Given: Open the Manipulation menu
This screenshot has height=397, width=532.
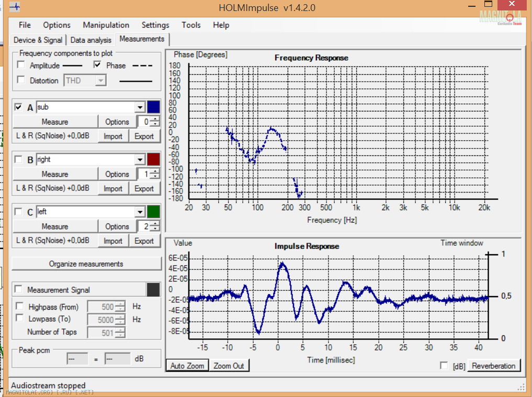Looking at the screenshot, I should (106, 25).
